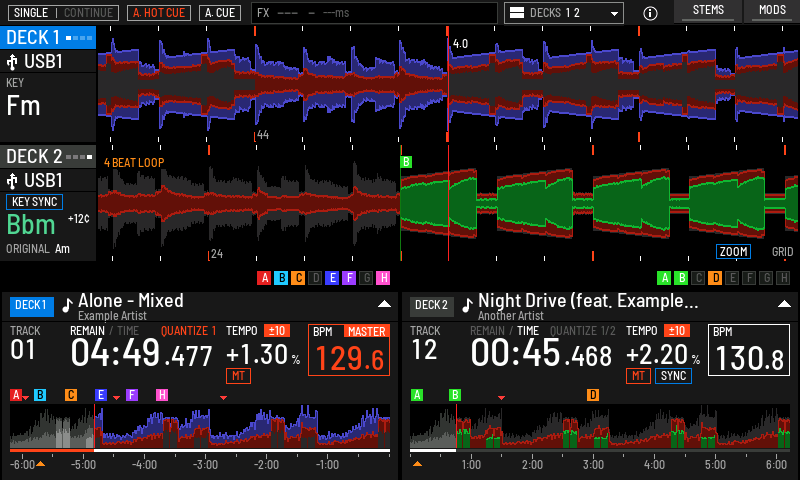Viewport: 800px width, 480px height.
Task: Select Deck 2 empty hot cue slot E
Action: coord(732,278)
